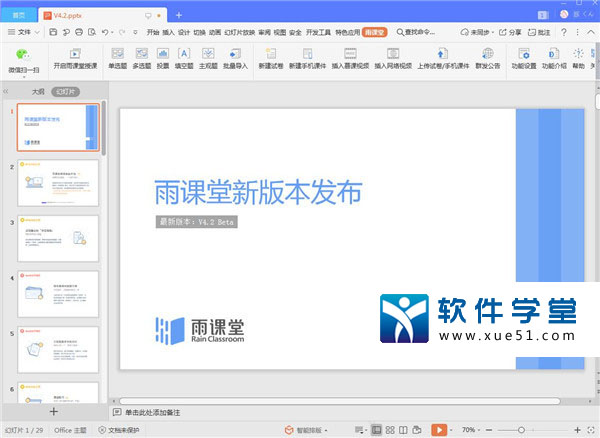600x438 pixels.
Task: Insert a fill-in-the-blank question (填空题)
Action: pos(184,59)
